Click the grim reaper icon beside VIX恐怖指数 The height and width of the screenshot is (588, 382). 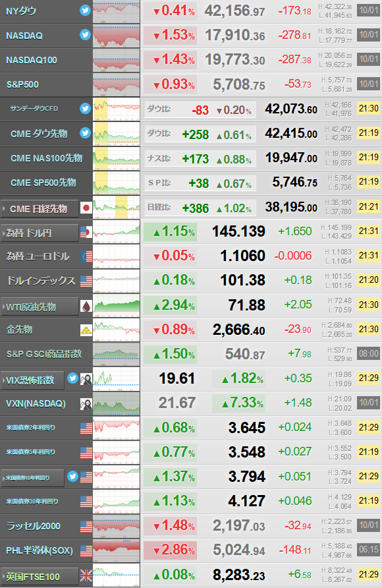point(86,379)
